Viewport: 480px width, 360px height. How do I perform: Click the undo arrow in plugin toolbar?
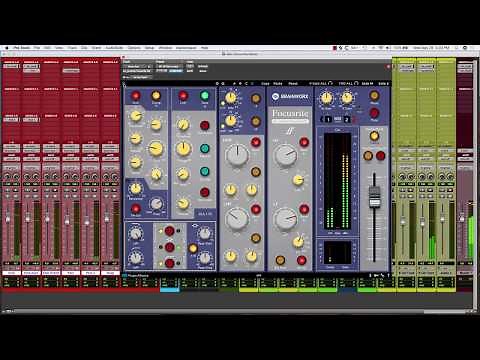[x=217, y=83]
